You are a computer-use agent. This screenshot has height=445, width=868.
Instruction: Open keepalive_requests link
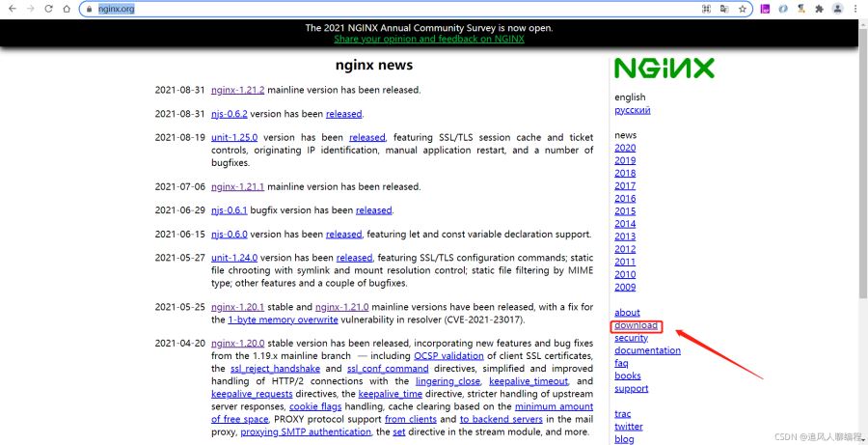click(252, 394)
